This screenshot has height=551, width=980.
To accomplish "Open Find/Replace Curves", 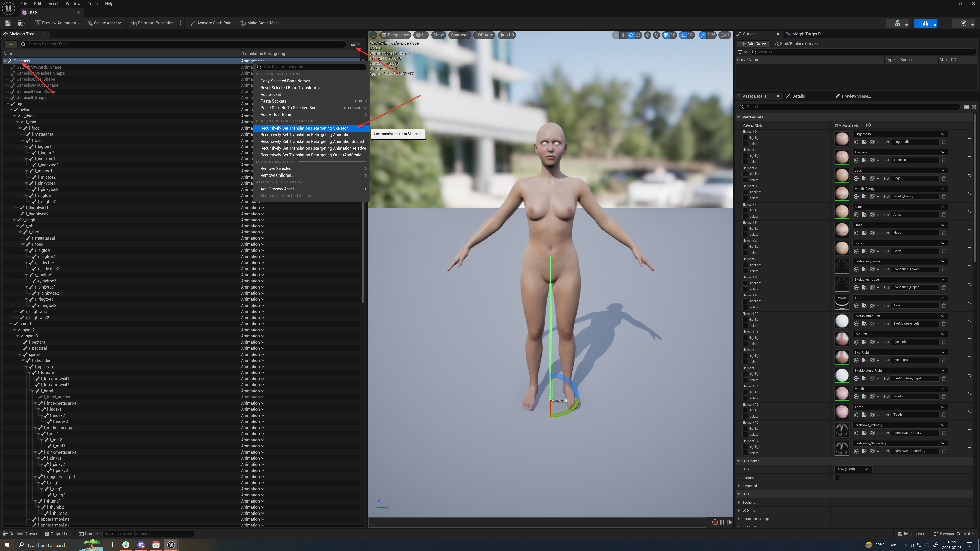I will [x=797, y=44].
